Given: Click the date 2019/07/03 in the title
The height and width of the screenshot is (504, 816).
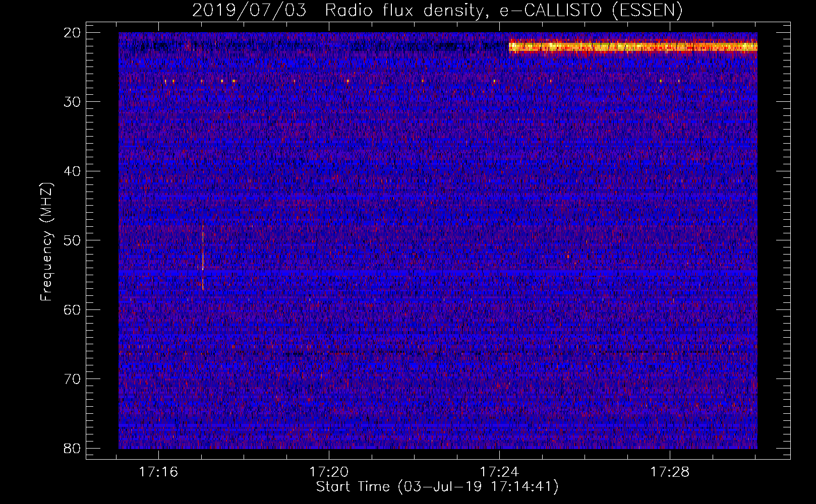Looking at the screenshot, I should (249, 10).
